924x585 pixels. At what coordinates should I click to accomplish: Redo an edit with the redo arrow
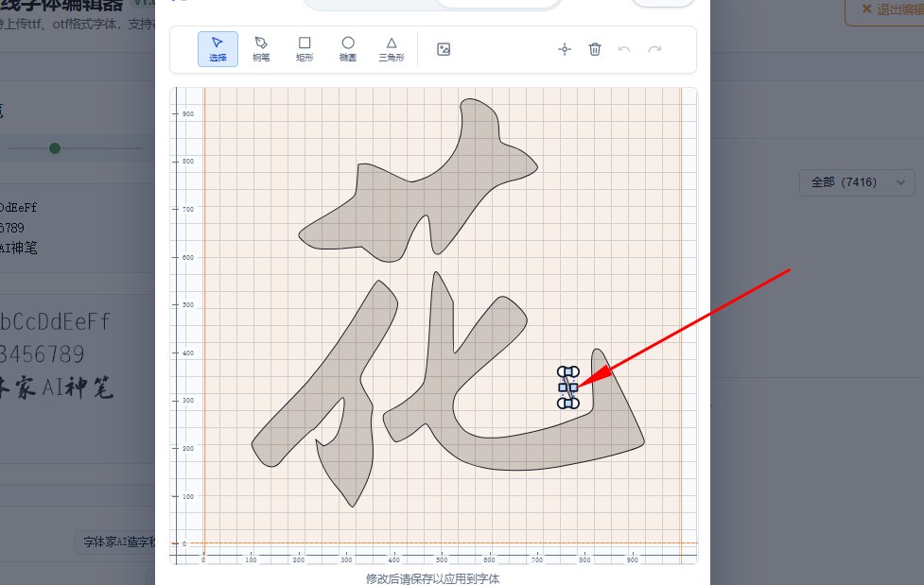click(x=654, y=49)
